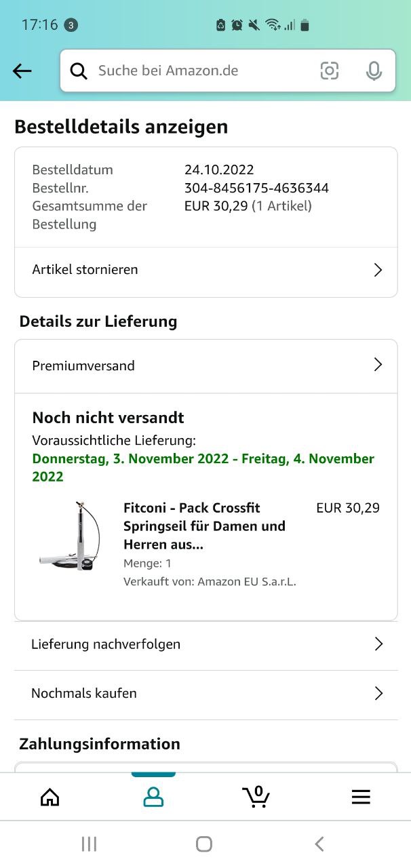Open Fitconi Springseil product title link

tap(205, 526)
